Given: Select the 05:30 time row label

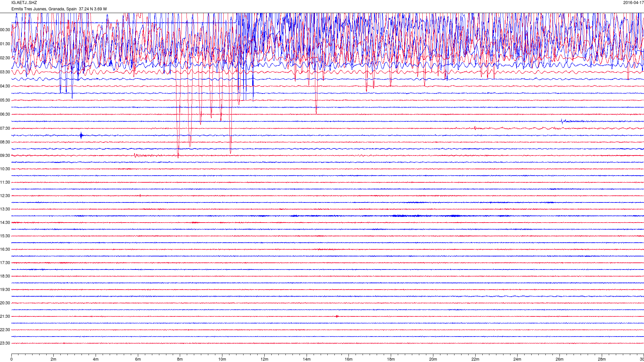Looking at the screenshot, I should pos(5,100).
